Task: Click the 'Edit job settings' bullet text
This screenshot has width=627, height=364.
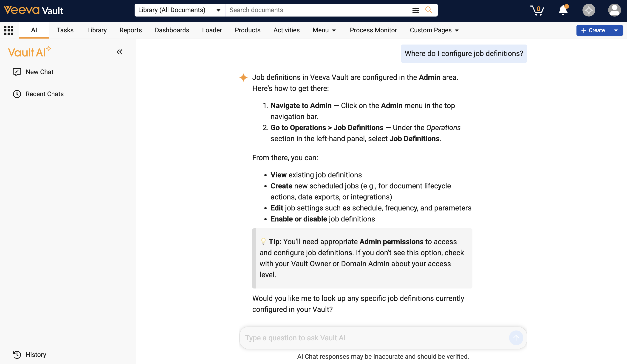Action: click(371, 208)
